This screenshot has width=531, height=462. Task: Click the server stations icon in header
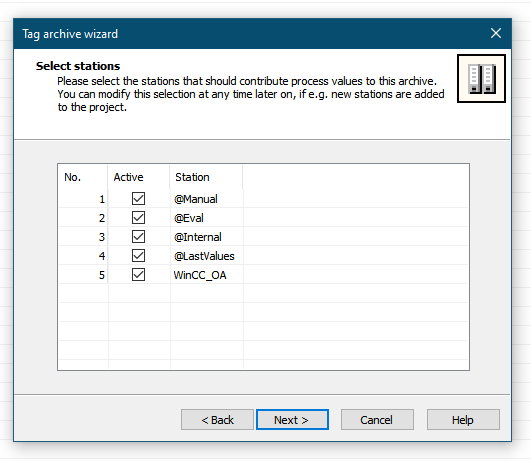click(x=481, y=79)
